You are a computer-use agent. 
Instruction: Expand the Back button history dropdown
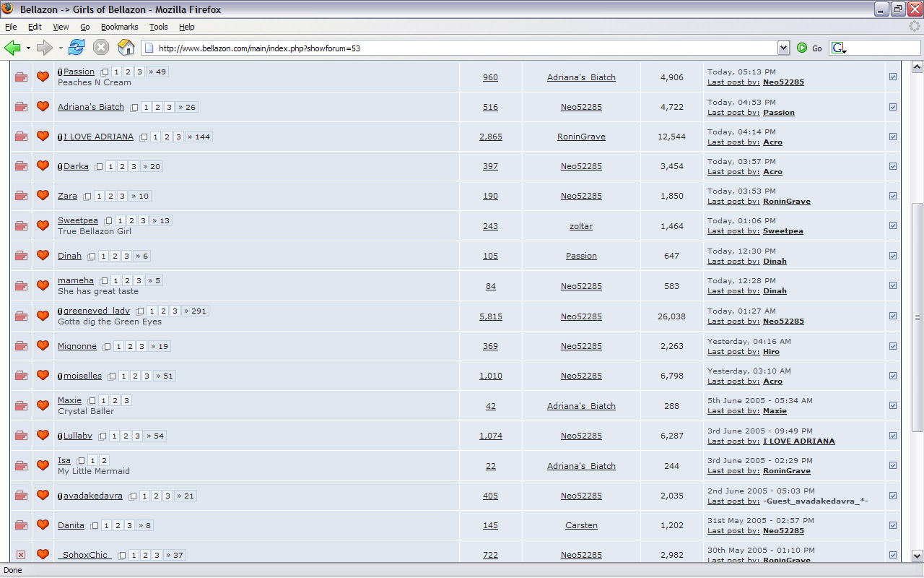28,48
